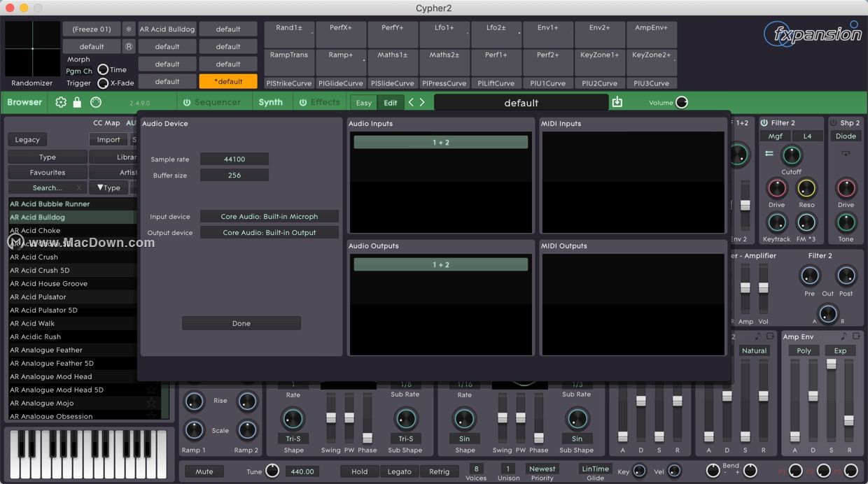The height and width of the screenshot is (484, 868).
Task: Open the Input device dropdown
Action: click(269, 217)
